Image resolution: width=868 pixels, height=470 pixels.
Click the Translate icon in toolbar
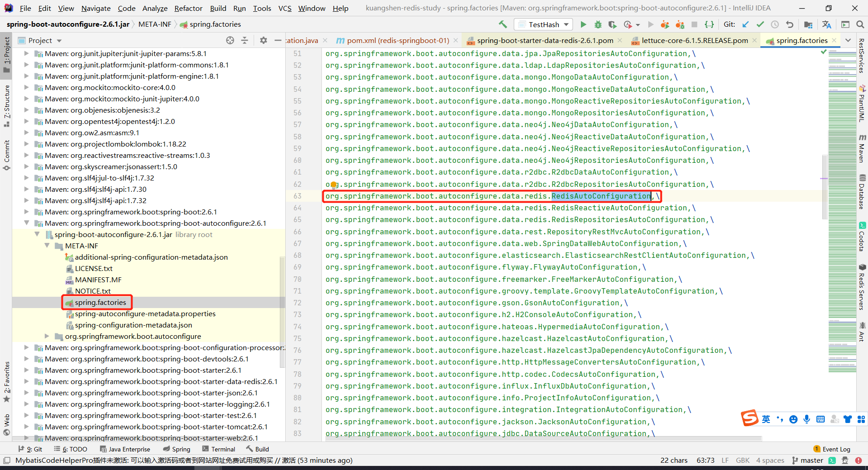click(x=827, y=24)
